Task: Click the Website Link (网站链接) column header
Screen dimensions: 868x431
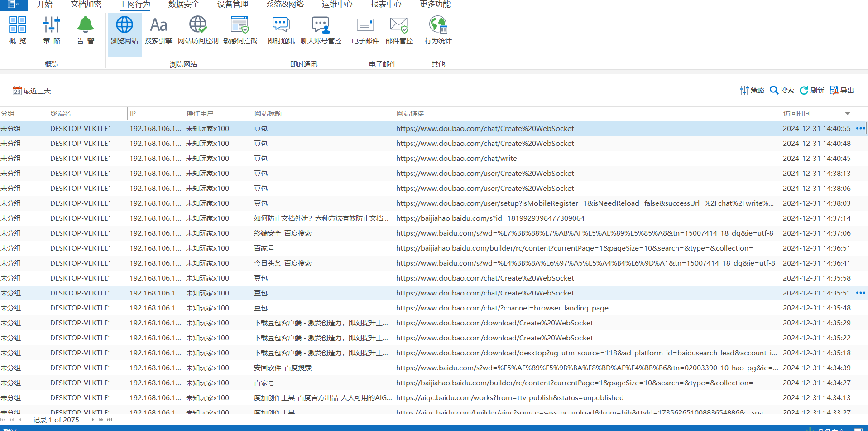Action: tap(410, 114)
